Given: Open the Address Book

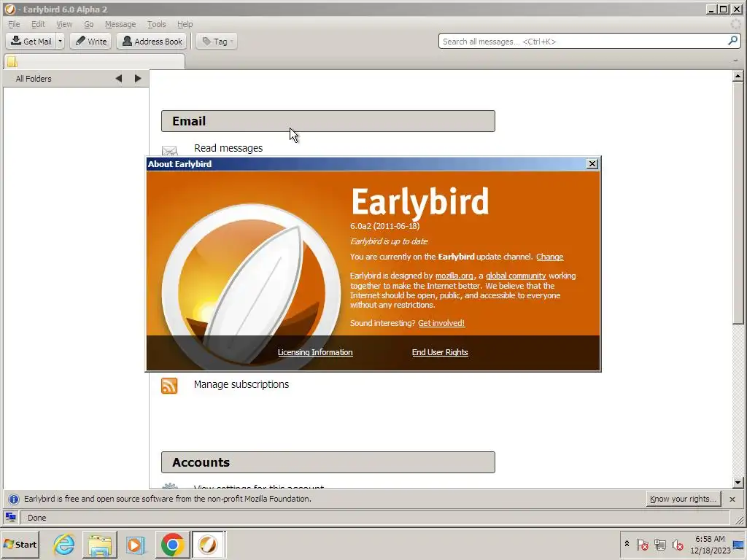Looking at the screenshot, I should 152,42.
